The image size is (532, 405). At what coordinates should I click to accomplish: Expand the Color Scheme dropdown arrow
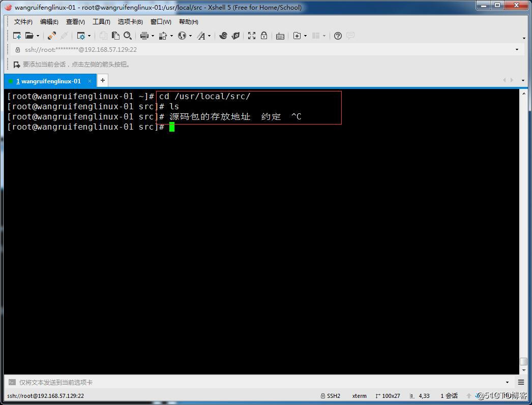click(x=172, y=36)
